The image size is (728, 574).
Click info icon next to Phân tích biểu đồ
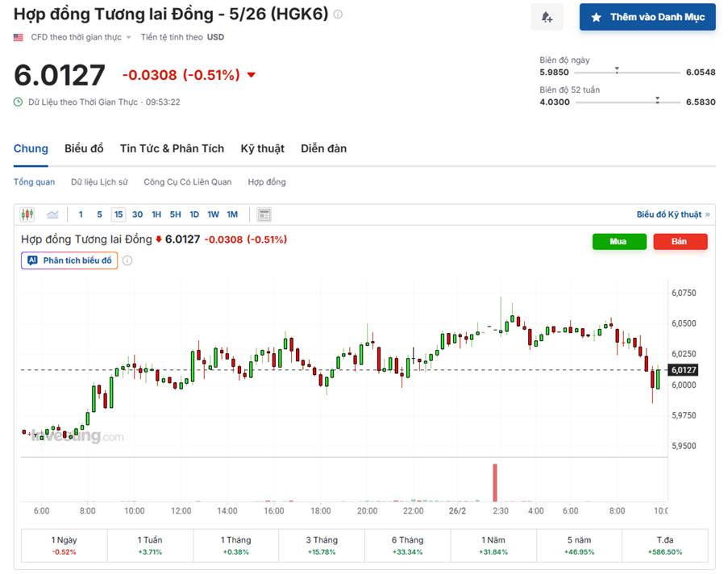point(127,260)
